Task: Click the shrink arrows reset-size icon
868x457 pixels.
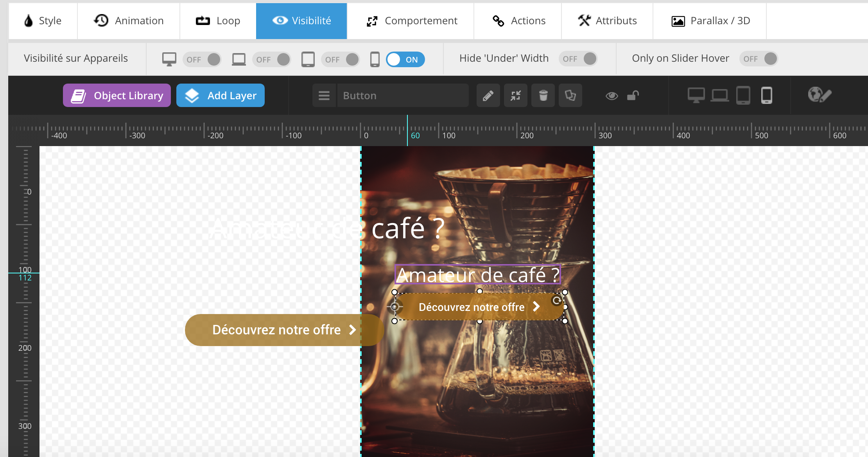Action: click(516, 95)
